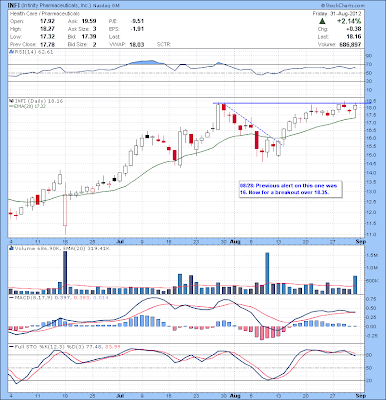Open the StockCharts.com copyright link
This screenshot has height=400, width=386.
pyautogui.click(x=342, y=5)
